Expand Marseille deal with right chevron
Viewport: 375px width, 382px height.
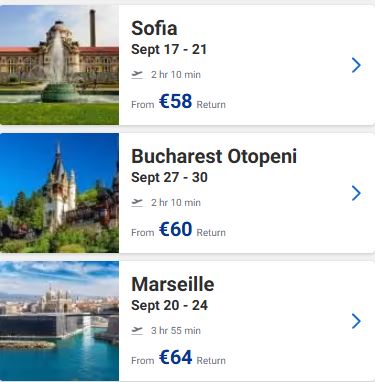pyautogui.click(x=356, y=321)
